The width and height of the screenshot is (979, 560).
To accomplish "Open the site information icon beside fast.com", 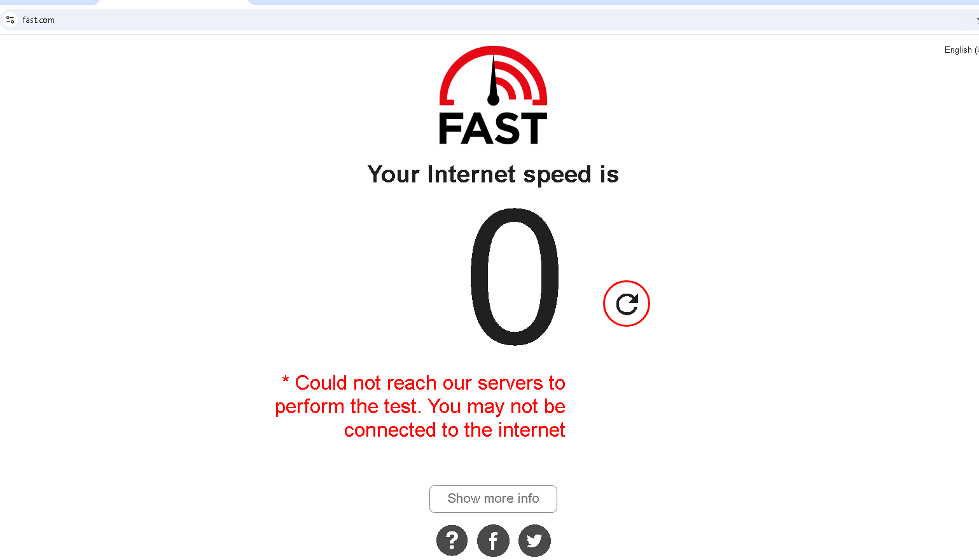I will [10, 20].
